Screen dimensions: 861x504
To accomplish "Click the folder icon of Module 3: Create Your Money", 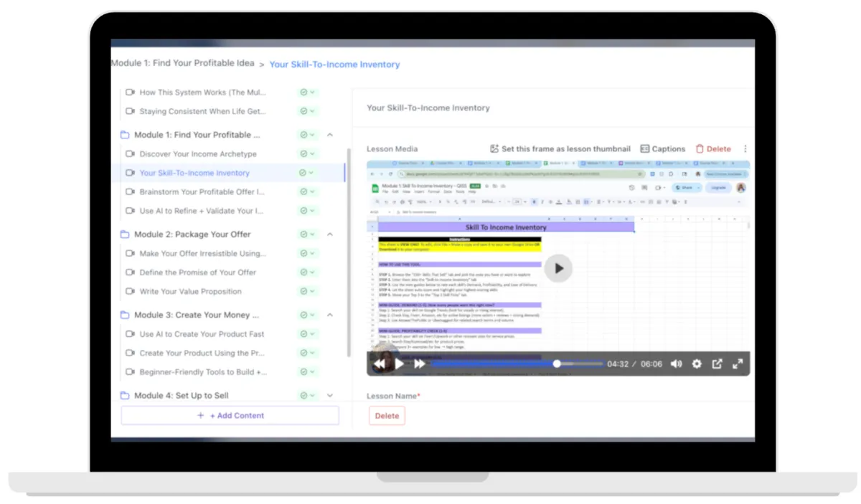I will (125, 315).
